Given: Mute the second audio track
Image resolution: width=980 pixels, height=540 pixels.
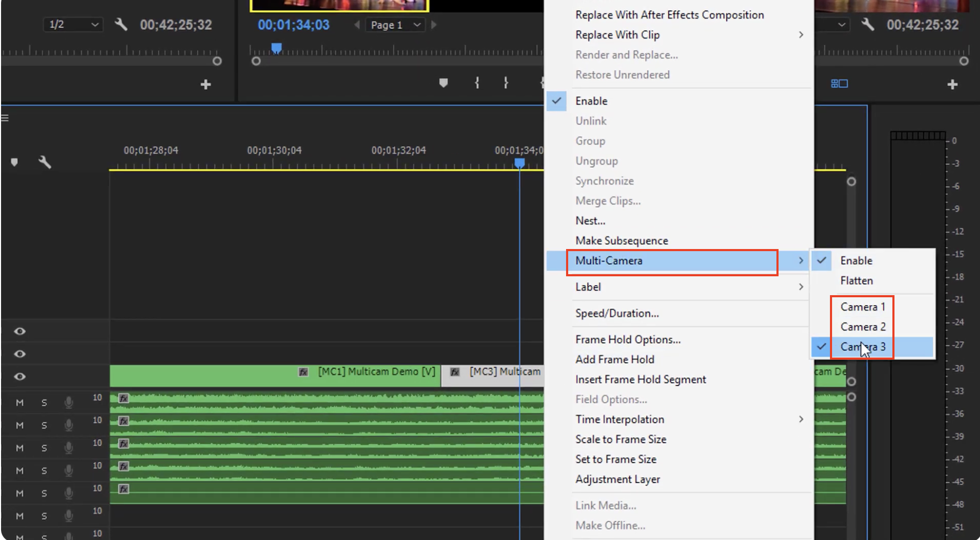Looking at the screenshot, I should (x=19, y=425).
